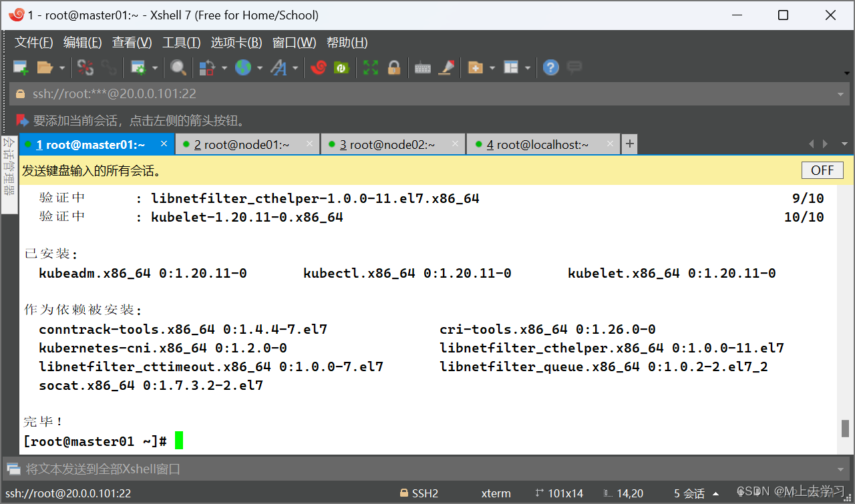The height and width of the screenshot is (504, 855).
Task: Toggle full screen with green arrows icon
Action: coord(371,67)
